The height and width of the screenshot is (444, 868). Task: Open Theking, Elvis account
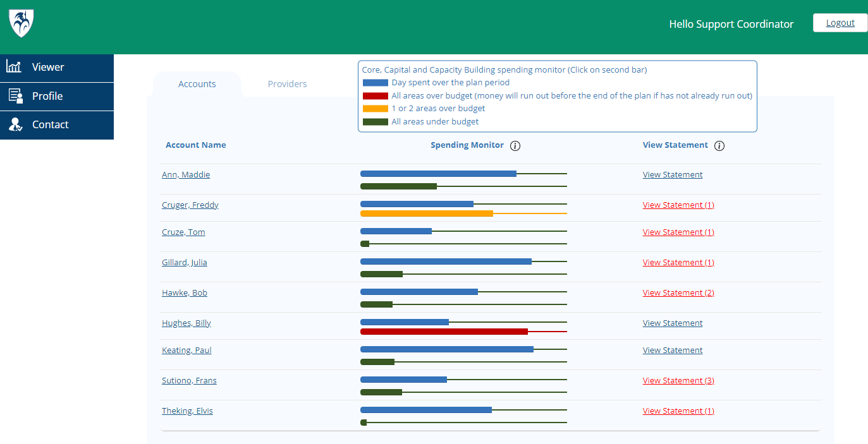pos(187,411)
